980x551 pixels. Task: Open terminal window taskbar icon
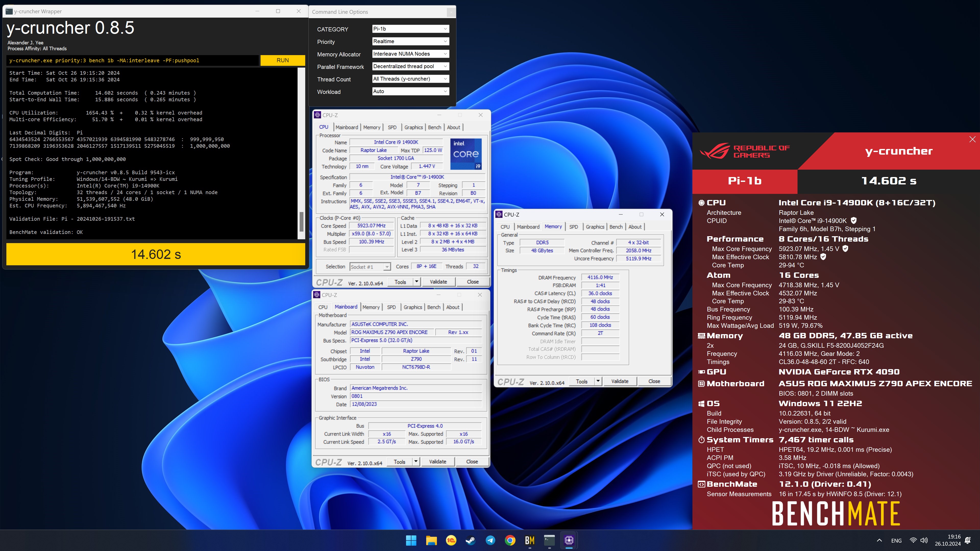549,540
